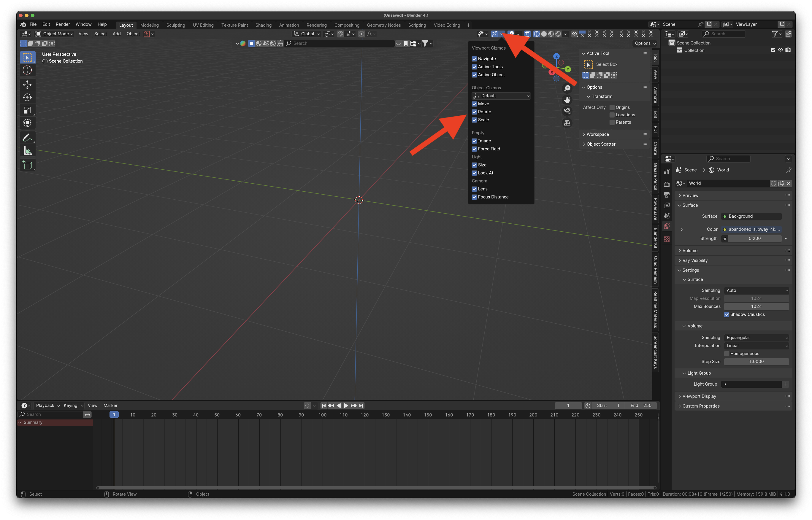Image resolution: width=812 pixels, height=520 pixels.
Task: Switch to the Sculpting workspace tab
Action: [176, 25]
